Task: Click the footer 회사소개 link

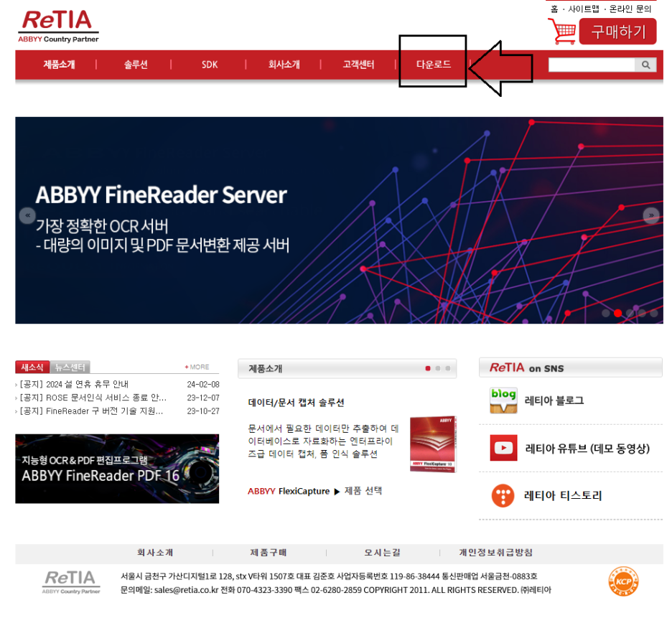Action: [155, 553]
